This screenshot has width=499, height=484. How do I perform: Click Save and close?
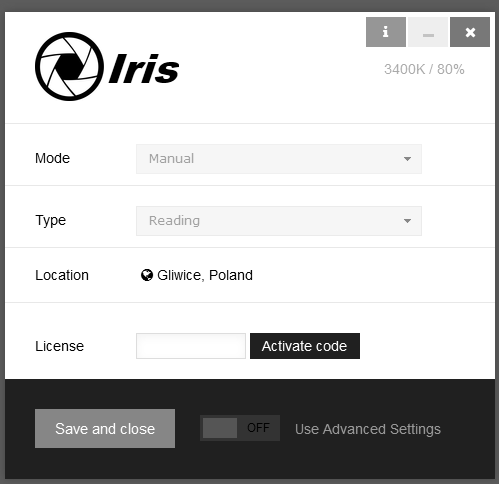coord(105,429)
